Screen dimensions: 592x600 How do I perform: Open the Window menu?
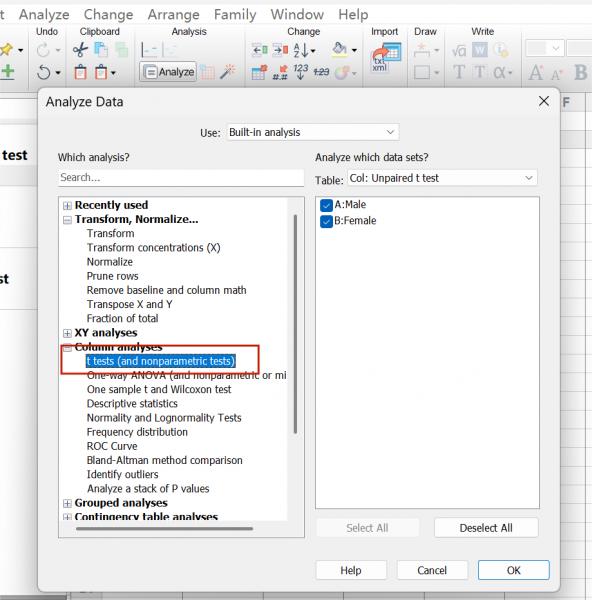click(x=297, y=15)
